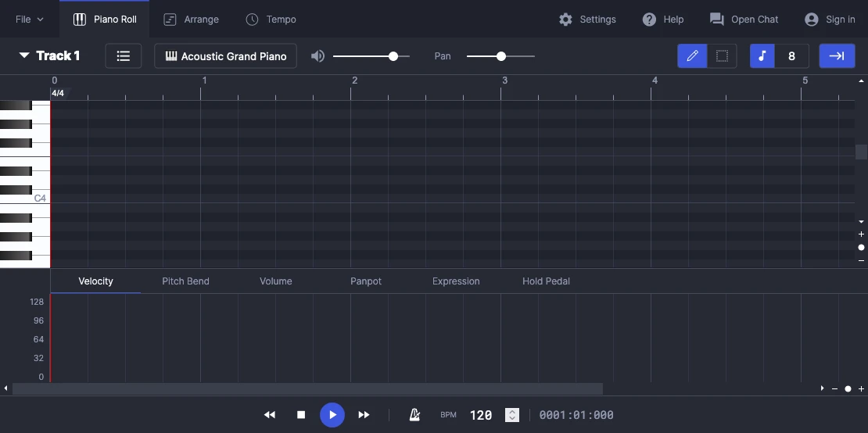Image resolution: width=868 pixels, height=433 pixels.
Task: Click vertical zoom in plus
Action: [x=862, y=234]
